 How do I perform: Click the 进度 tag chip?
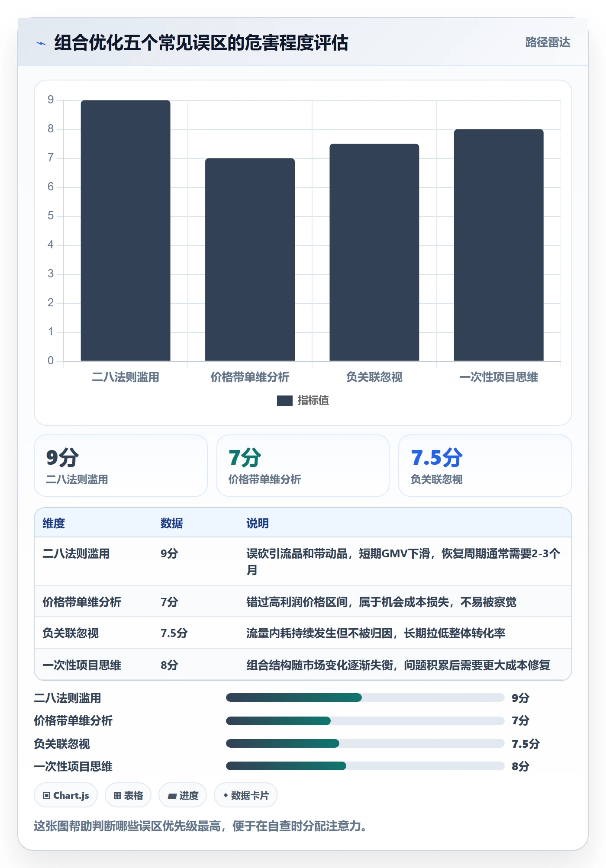tap(183, 795)
